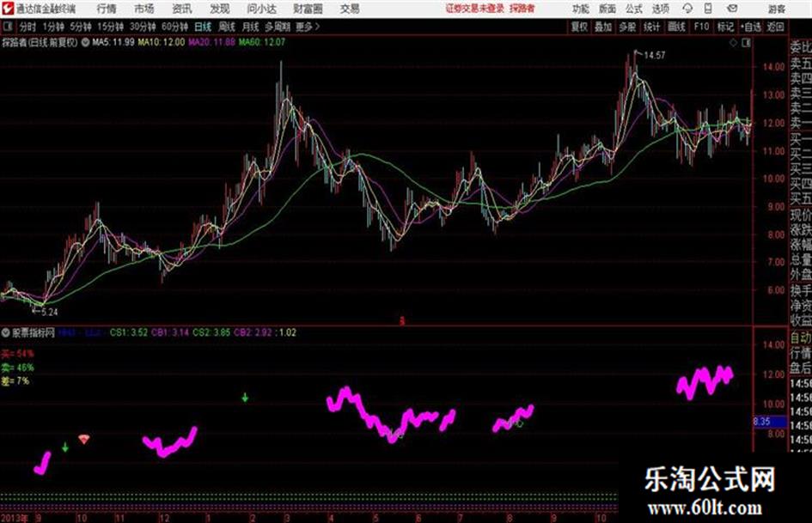Click the 通达信 red logo icon

7,9
